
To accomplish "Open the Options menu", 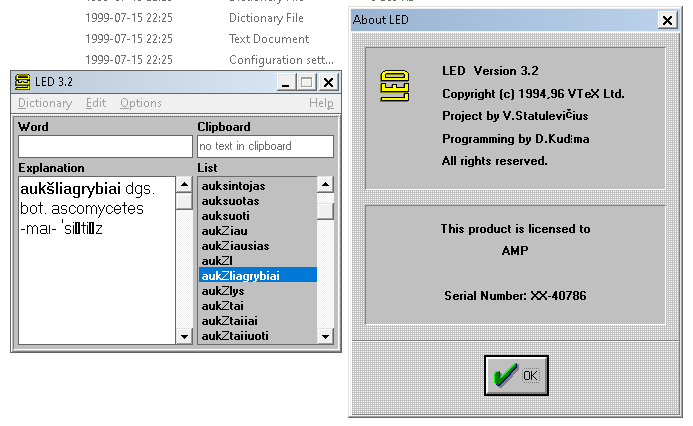I will [x=141, y=103].
